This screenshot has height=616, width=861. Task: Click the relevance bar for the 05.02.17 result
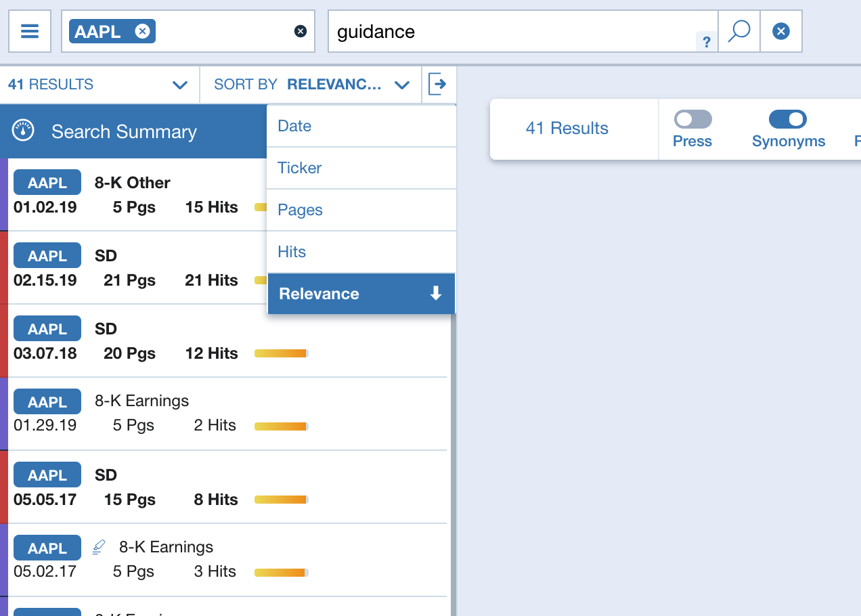coord(282,573)
